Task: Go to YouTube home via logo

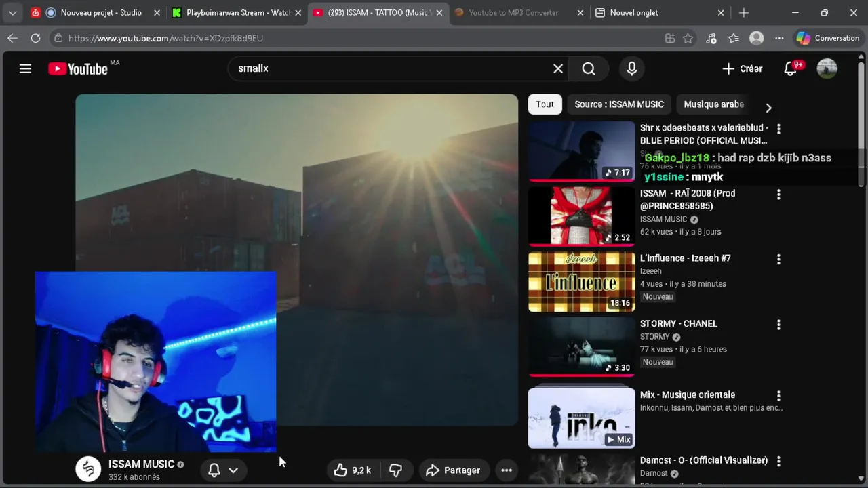Action: [78, 68]
